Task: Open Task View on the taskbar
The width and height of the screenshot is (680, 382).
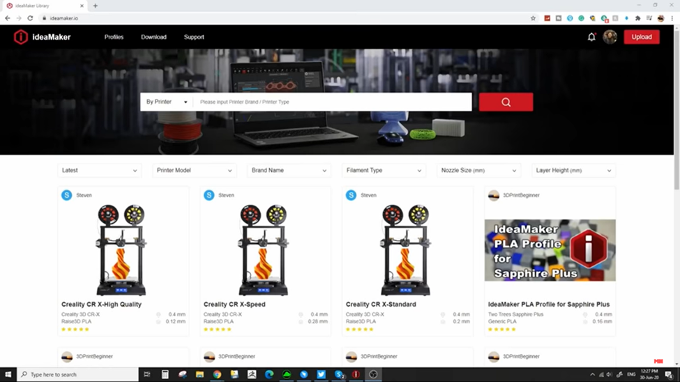Action: click(x=147, y=374)
